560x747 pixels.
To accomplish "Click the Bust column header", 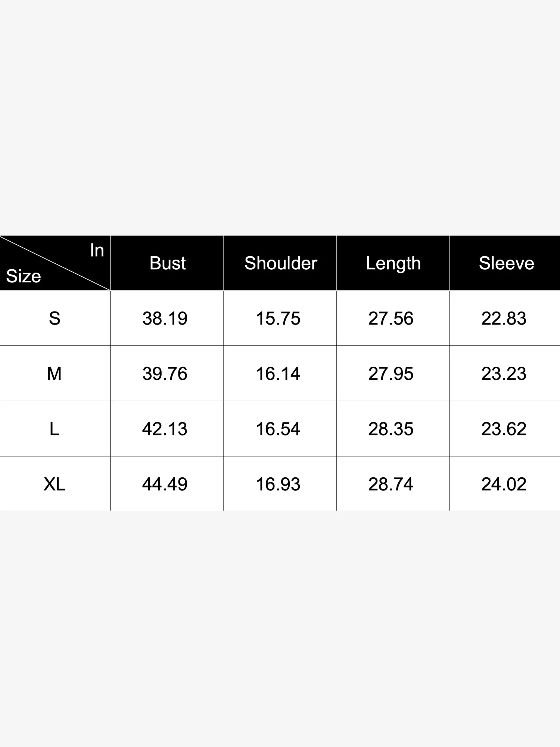I will click(168, 263).
